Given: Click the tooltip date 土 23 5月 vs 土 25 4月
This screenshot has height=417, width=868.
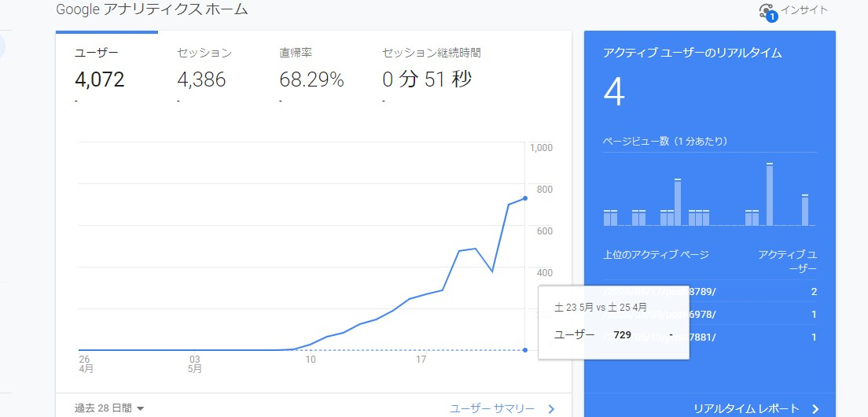Looking at the screenshot, I should point(601,308).
